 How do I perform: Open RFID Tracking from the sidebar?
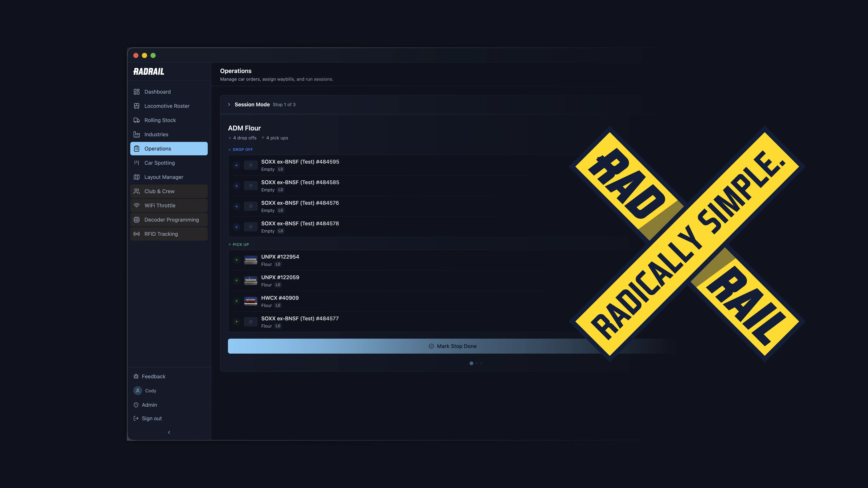169,234
